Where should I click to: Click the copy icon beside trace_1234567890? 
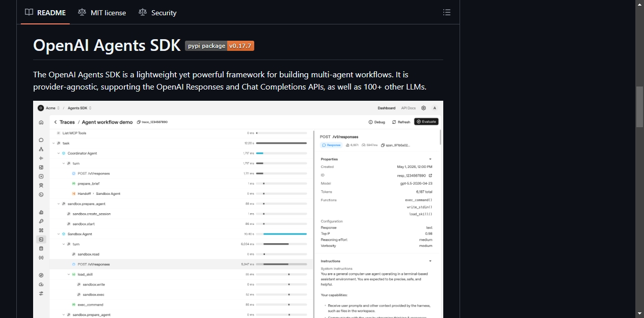[139, 122]
